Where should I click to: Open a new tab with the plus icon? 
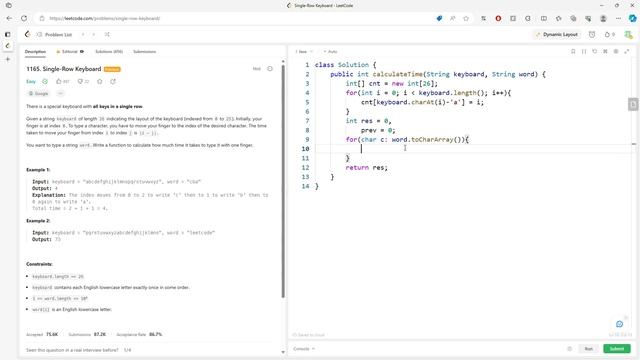(x=8, y=59)
